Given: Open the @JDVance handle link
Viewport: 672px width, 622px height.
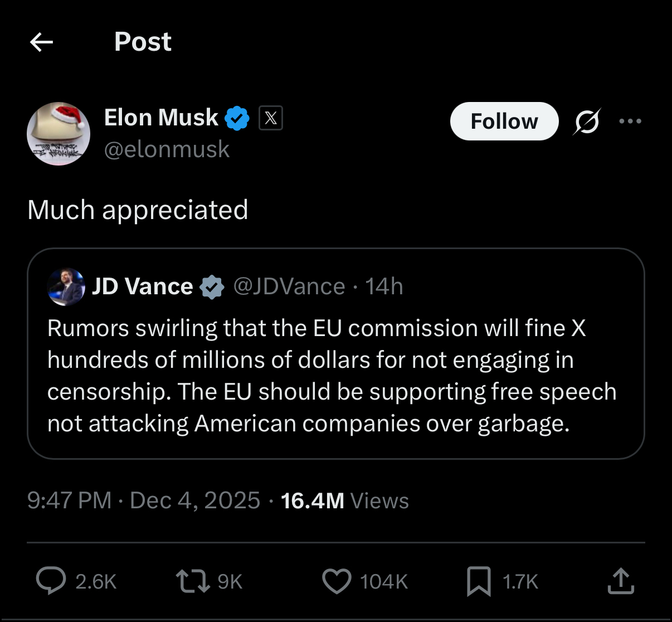Looking at the screenshot, I should 289,286.
